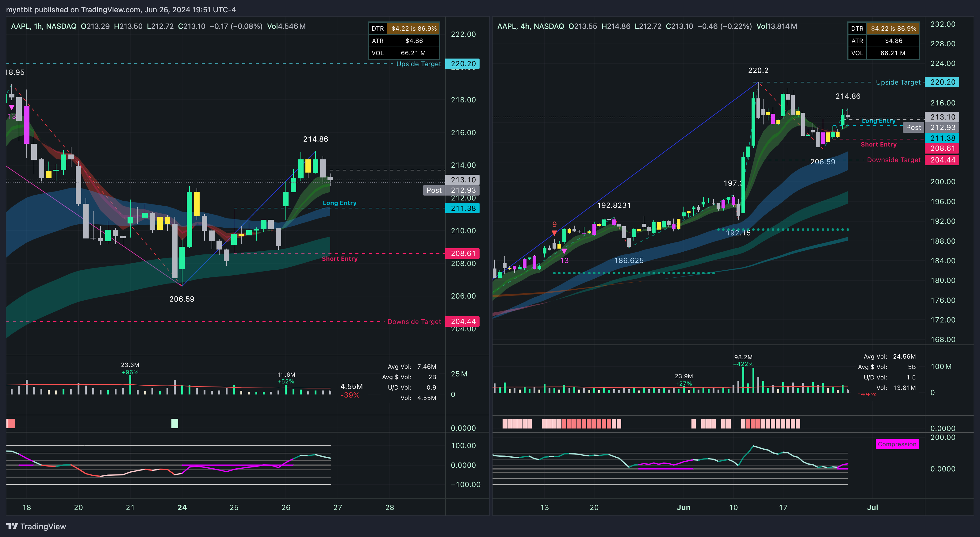
Task: Click the Jun label on the 4h time axis
Action: (683, 507)
